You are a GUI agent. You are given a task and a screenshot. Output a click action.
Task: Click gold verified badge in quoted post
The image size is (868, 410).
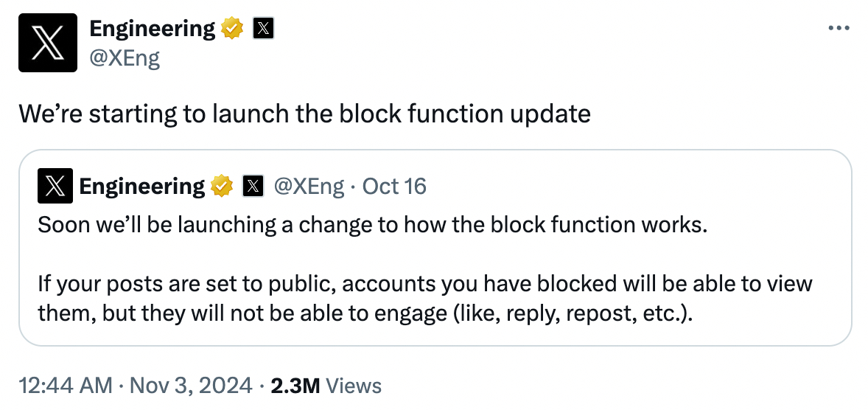point(222,187)
